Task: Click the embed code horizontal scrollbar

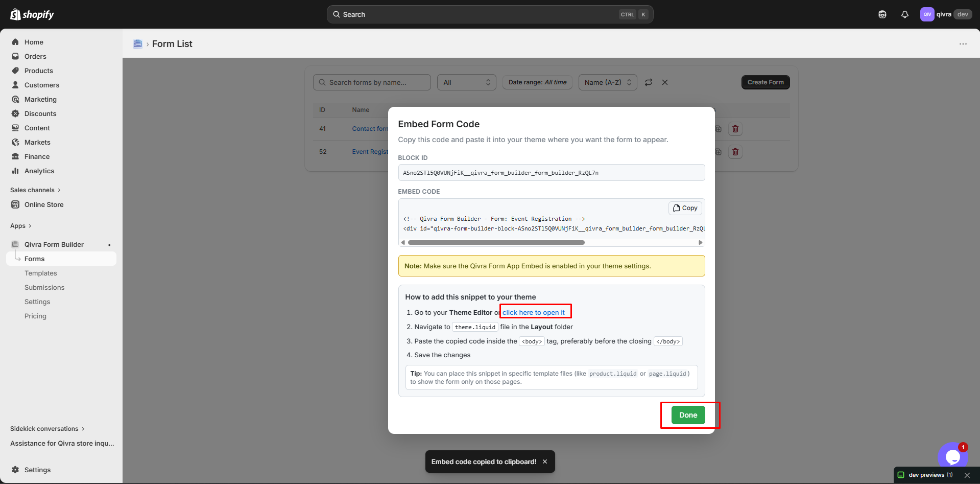Action: coord(496,243)
